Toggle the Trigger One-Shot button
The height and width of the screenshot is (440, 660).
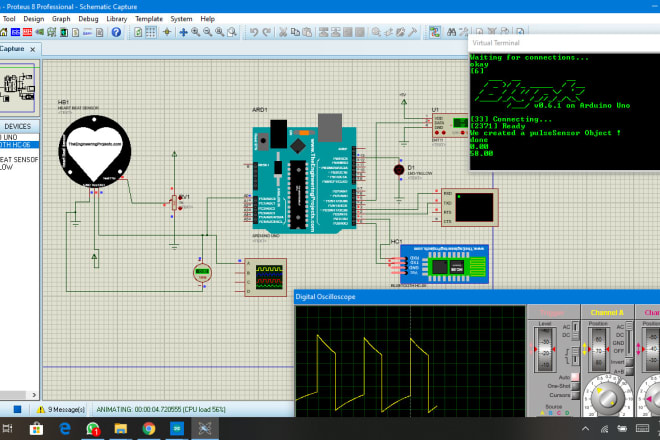pyautogui.click(x=575, y=386)
